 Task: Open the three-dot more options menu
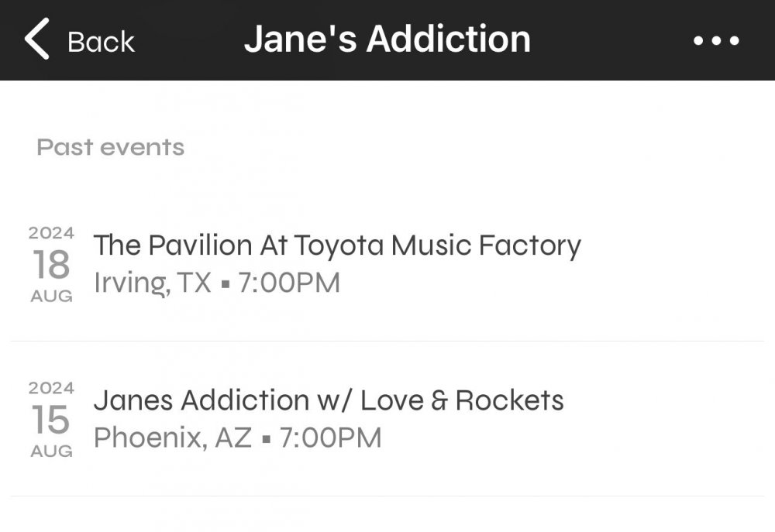coord(716,41)
